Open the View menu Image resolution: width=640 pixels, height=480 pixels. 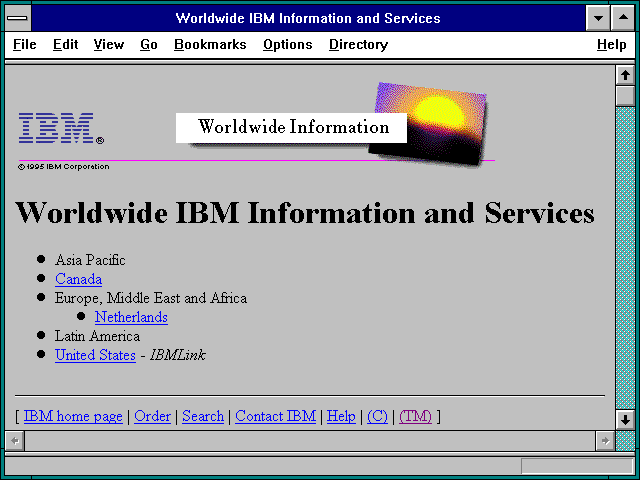[109, 44]
